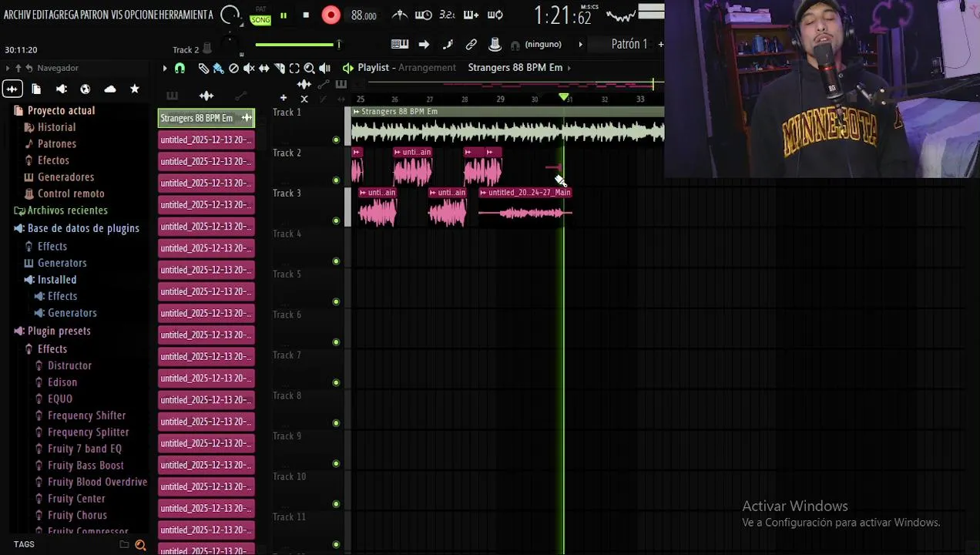Select the Zoom magnifier tool
Viewport: 980px width, 555px height.
tap(309, 68)
